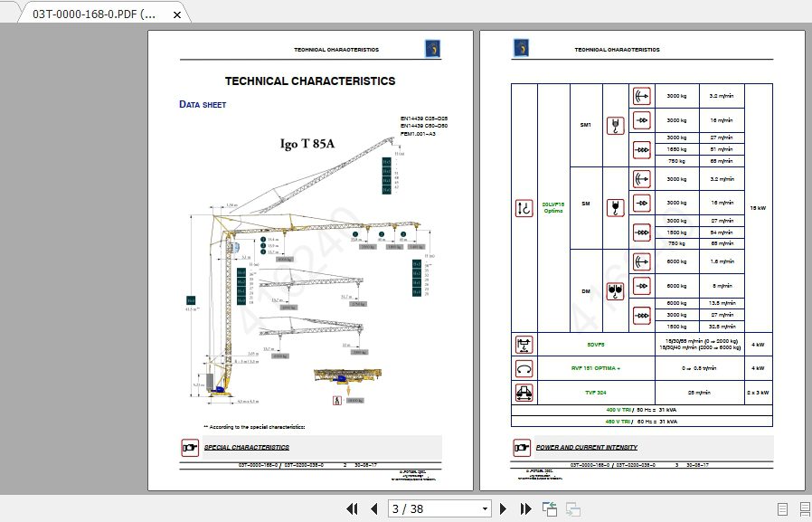Click SM1 micro-speed icon
The height and width of the screenshot is (522, 812).
(x=642, y=96)
